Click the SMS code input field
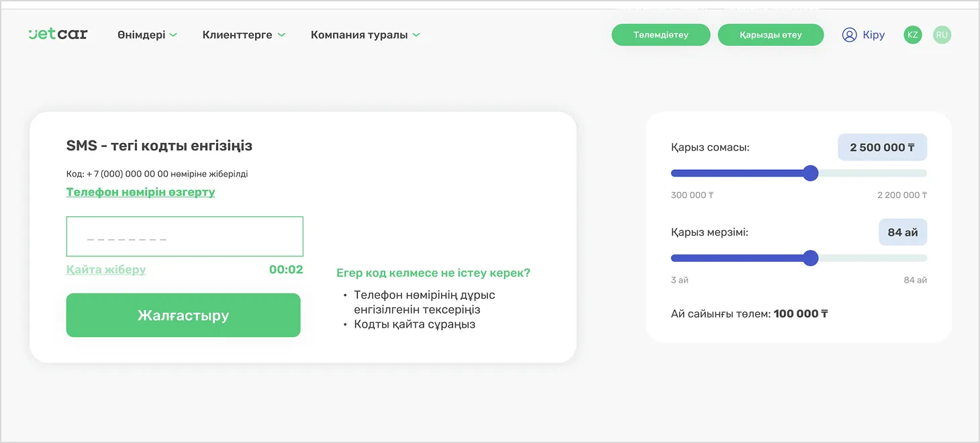Image resolution: width=980 pixels, height=443 pixels. click(x=184, y=236)
